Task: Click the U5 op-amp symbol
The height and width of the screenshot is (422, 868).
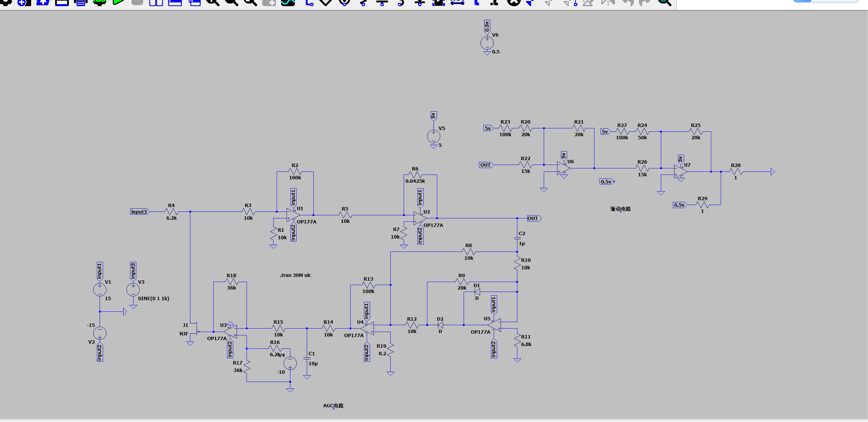Action: pyautogui.click(x=494, y=325)
